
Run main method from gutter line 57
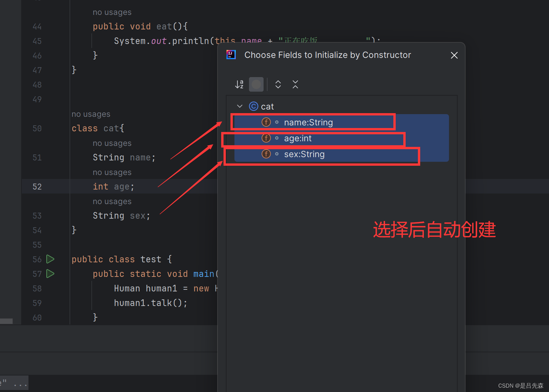pyautogui.click(x=50, y=274)
